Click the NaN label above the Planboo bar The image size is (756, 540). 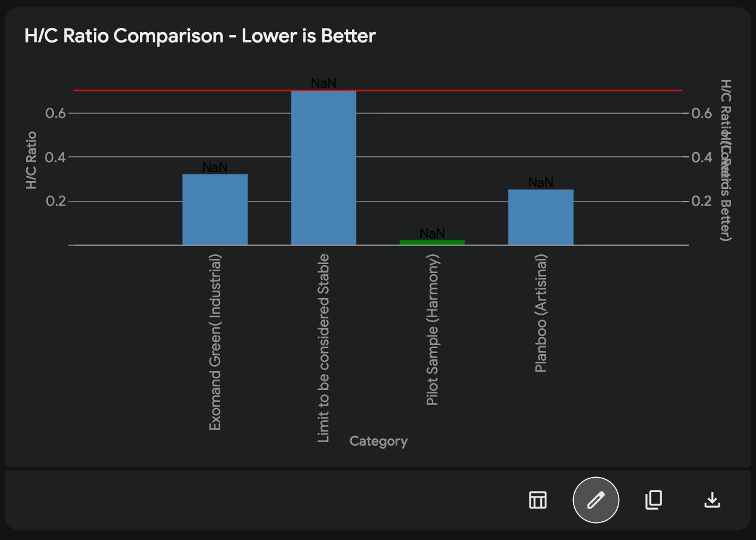tap(540, 182)
